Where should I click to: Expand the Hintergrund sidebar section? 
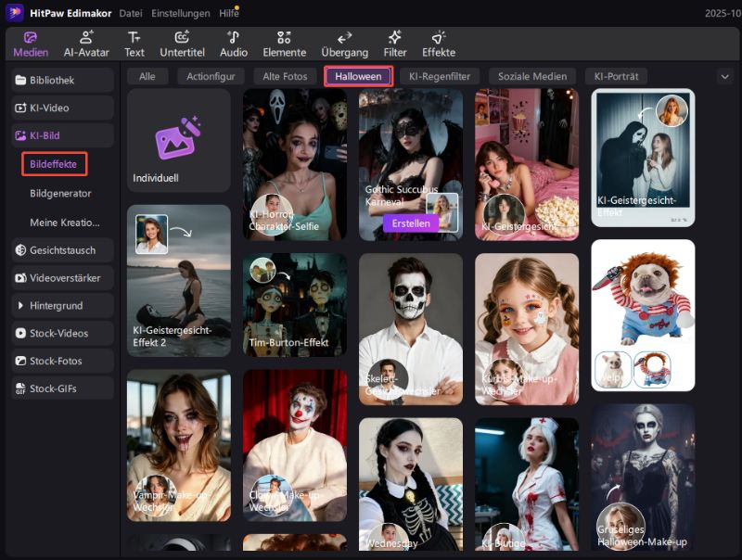(54, 306)
